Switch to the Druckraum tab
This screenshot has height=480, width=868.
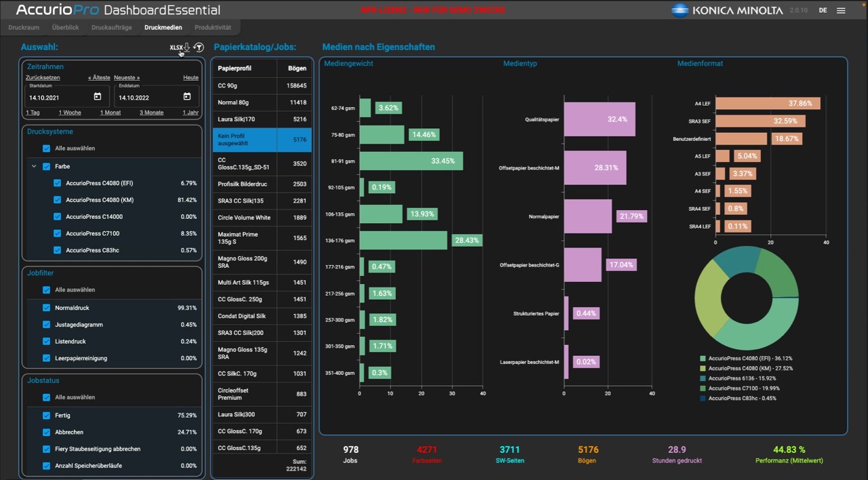pos(24,28)
